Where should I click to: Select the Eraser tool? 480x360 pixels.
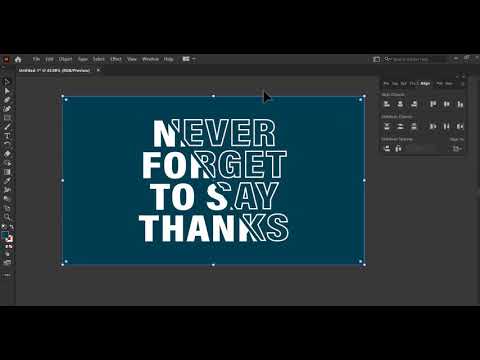[x=7, y=154]
